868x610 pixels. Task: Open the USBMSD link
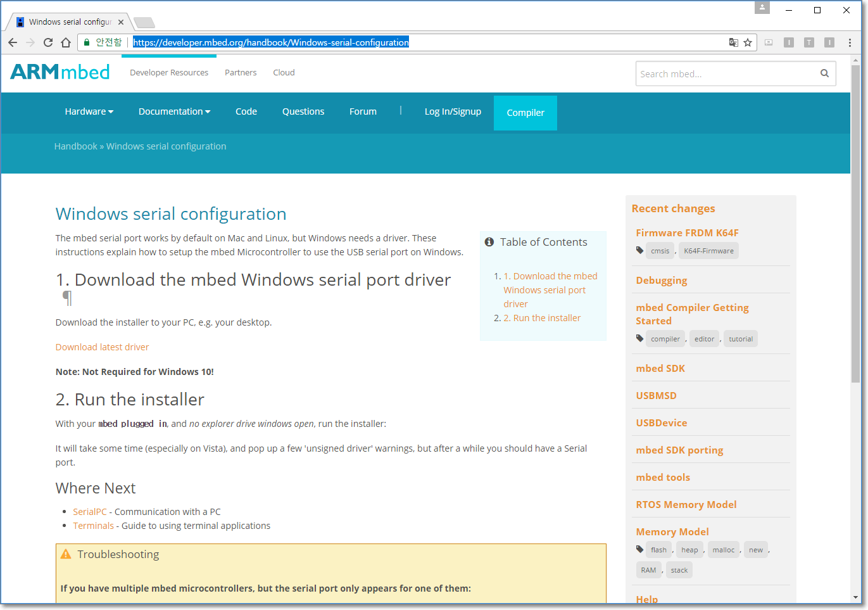coord(656,395)
